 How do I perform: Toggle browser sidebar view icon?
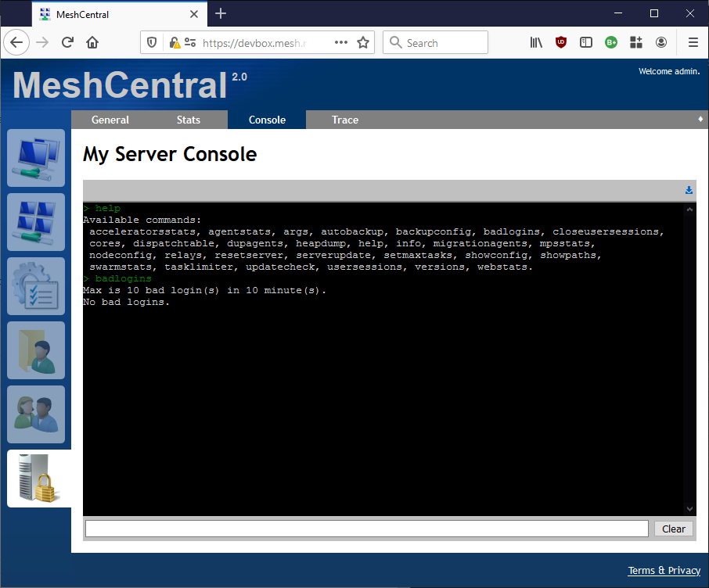point(586,42)
